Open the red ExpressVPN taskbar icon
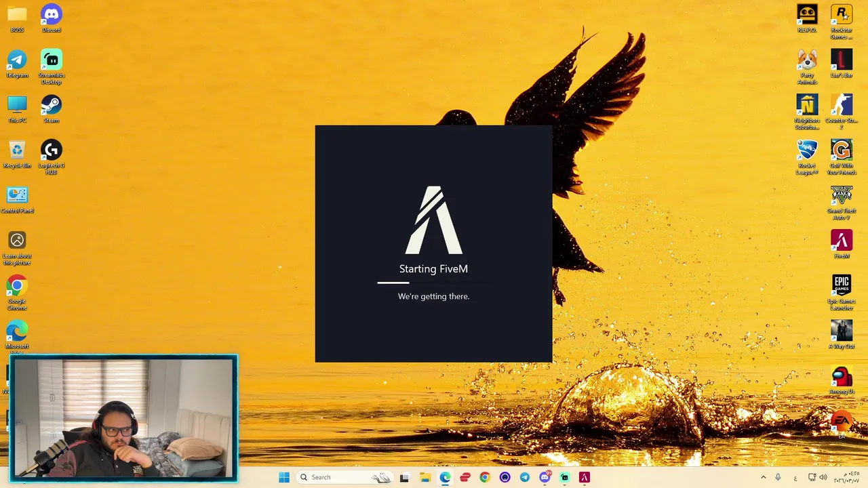 [x=465, y=477]
